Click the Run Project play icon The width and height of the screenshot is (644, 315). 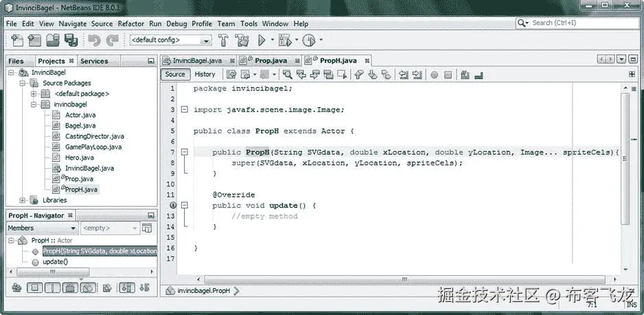262,40
